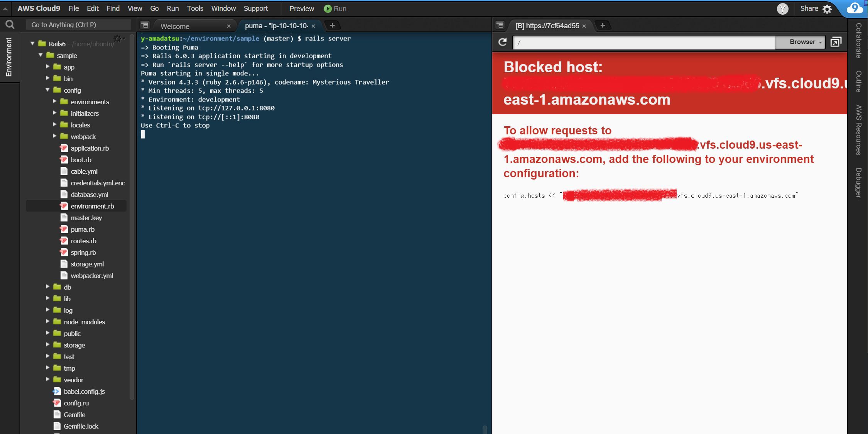Open babel.config.js file

(84, 391)
